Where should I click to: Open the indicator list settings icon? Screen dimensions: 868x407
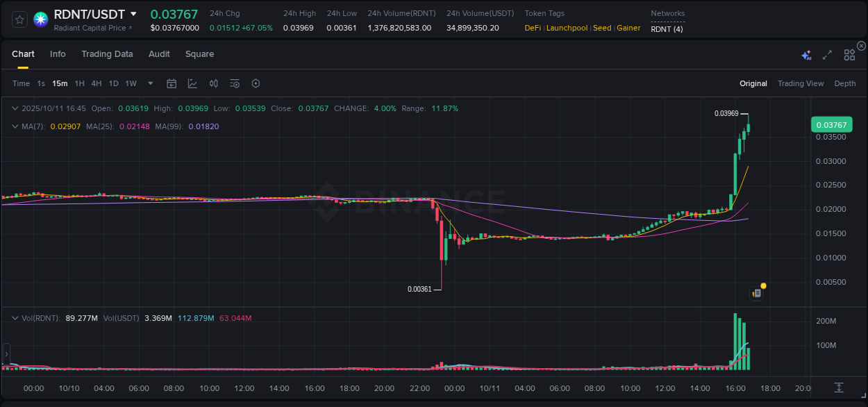pos(235,83)
